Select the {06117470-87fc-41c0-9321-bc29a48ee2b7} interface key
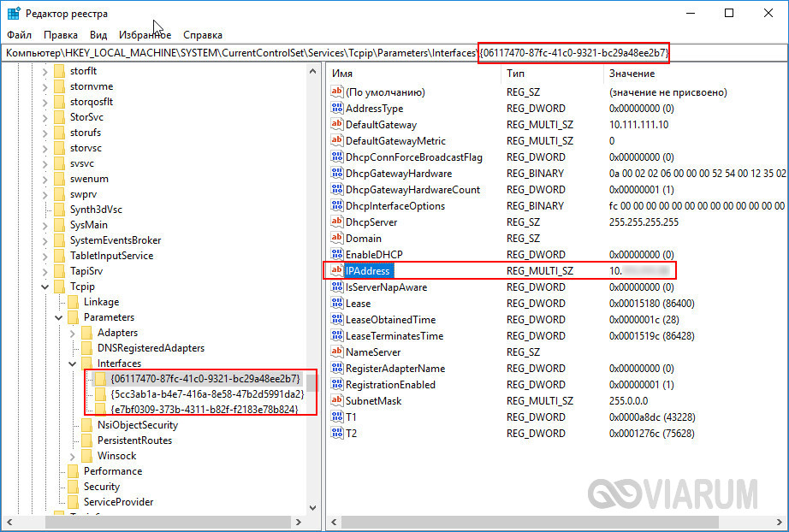This screenshot has height=532, width=789. [x=205, y=379]
